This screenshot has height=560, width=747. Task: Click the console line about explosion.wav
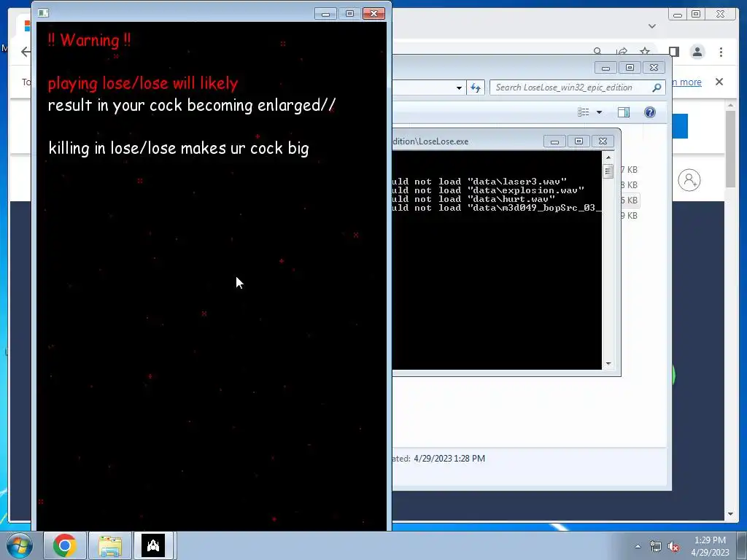click(x=488, y=190)
